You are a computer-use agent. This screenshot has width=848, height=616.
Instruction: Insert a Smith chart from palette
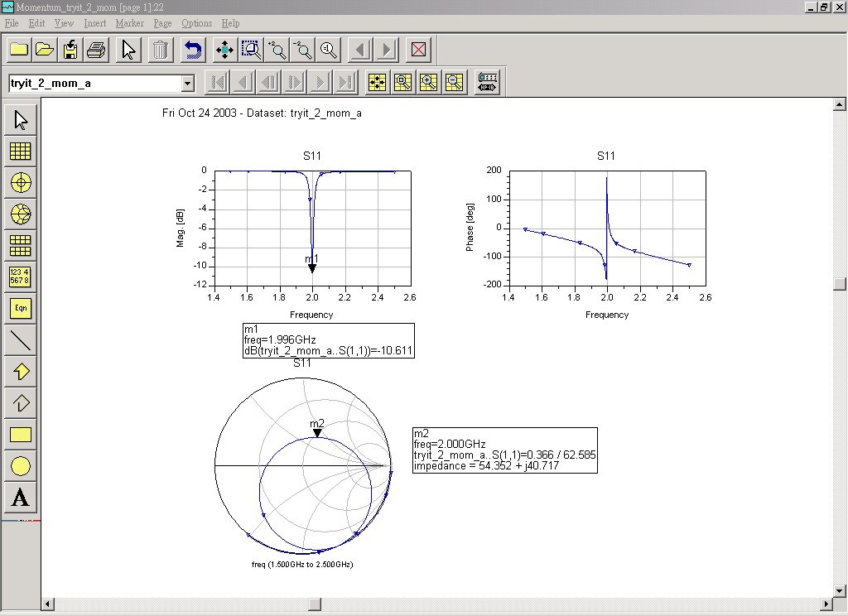(21, 214)
